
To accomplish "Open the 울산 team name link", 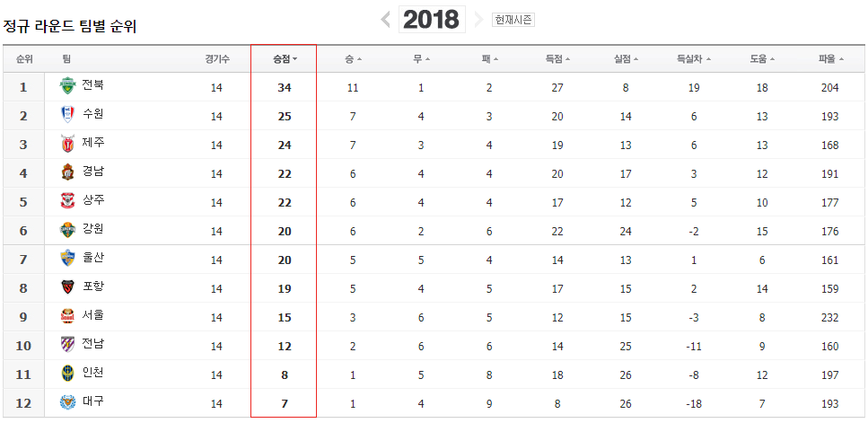I will pyautogui.click(x=92, y=258).
